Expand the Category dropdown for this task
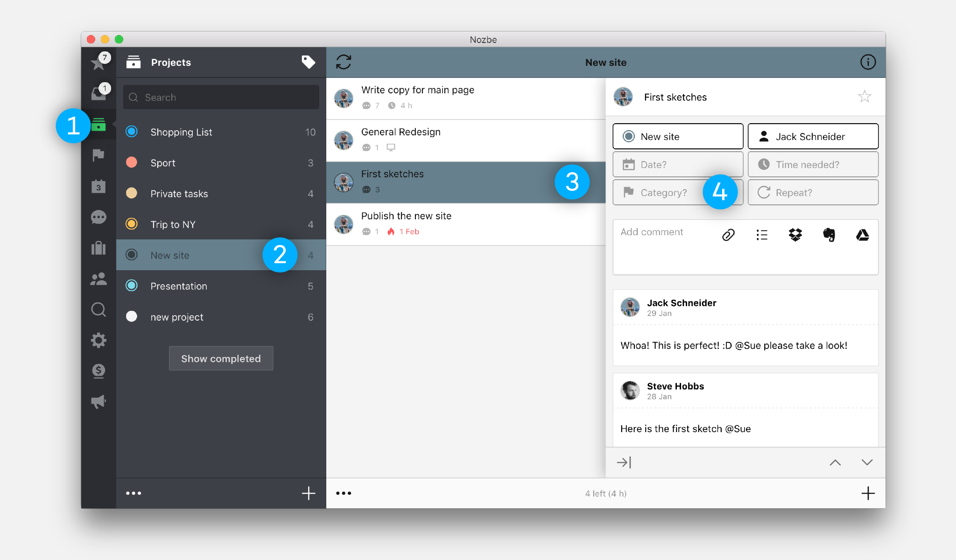This screenshot has height=560, width=956. (x=676, y=193)
